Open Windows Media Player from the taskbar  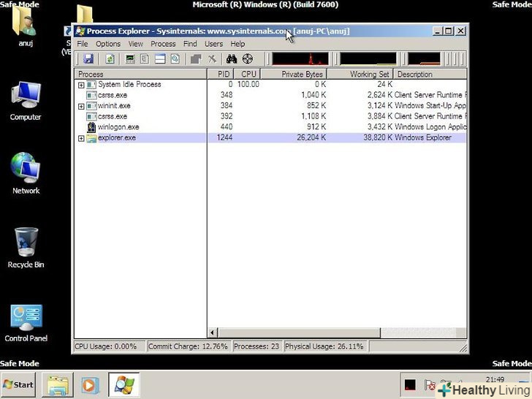90,384
